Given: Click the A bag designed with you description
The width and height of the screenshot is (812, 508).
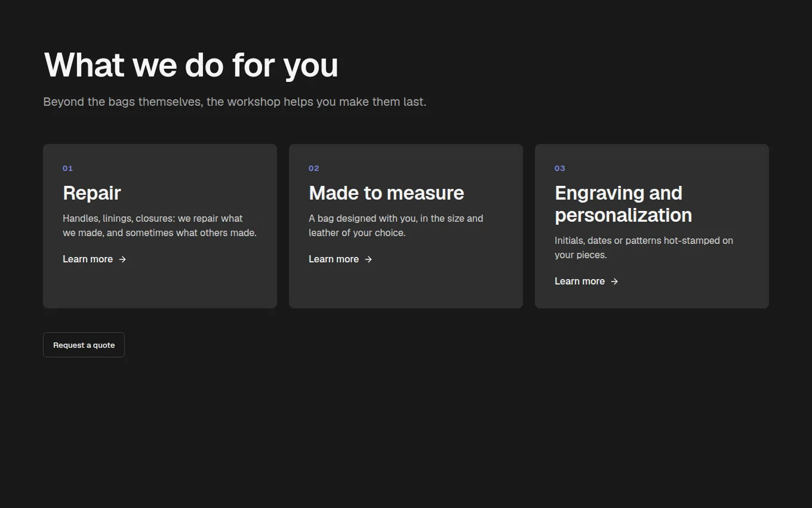Looking at the screenshot, I should (x=396, y=226).
